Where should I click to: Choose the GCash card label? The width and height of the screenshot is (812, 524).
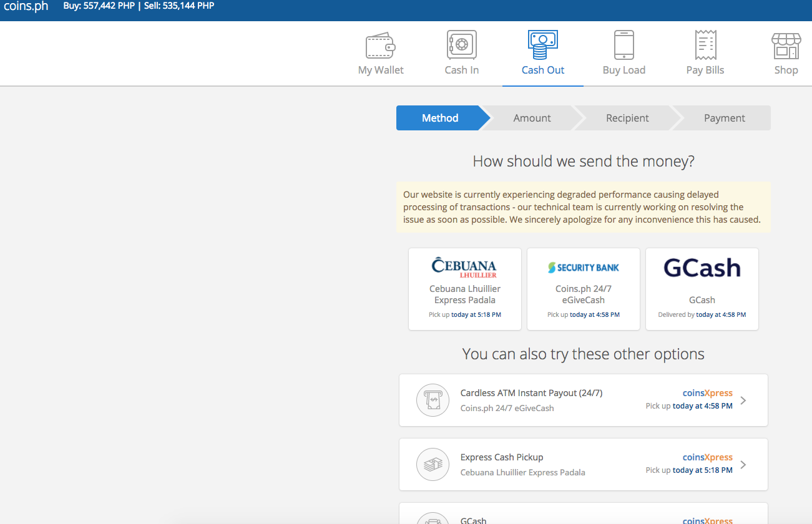coord(702,300)
